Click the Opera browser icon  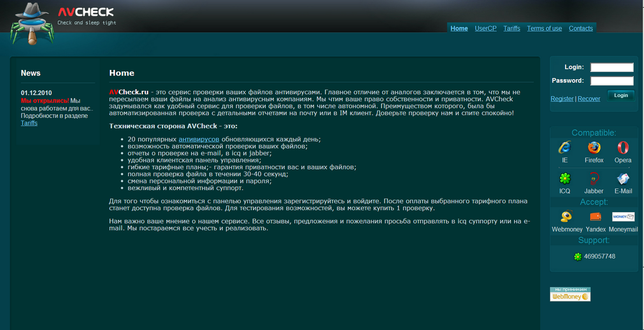[623, 148]
